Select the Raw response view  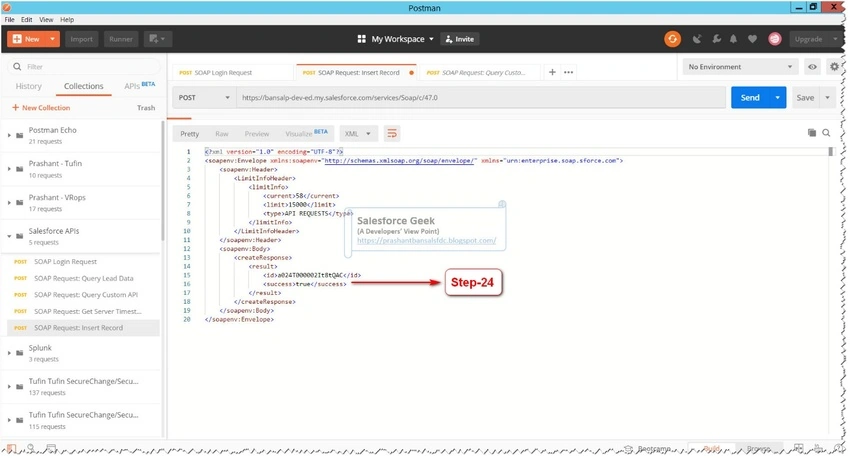click(222, 133)
